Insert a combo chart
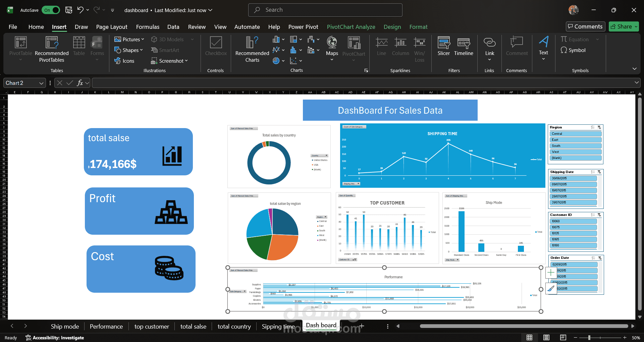Viewport: 644px width, 342px height. 313,50
